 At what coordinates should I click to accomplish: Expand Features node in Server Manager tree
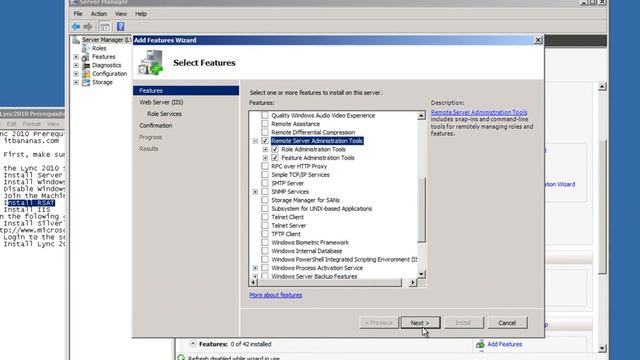tap(76, 57)
